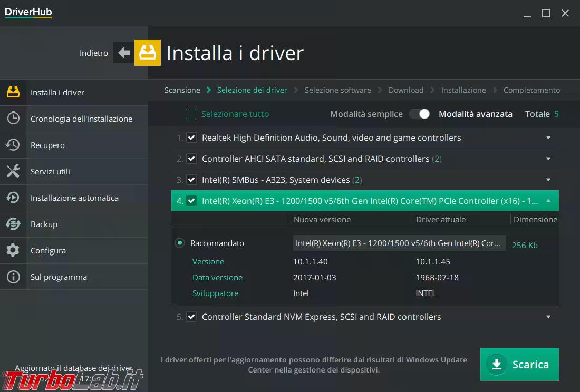Open the recommended driver version dropdown field
The width and height of the screenshot is (580, 392).
coord(399,243)
